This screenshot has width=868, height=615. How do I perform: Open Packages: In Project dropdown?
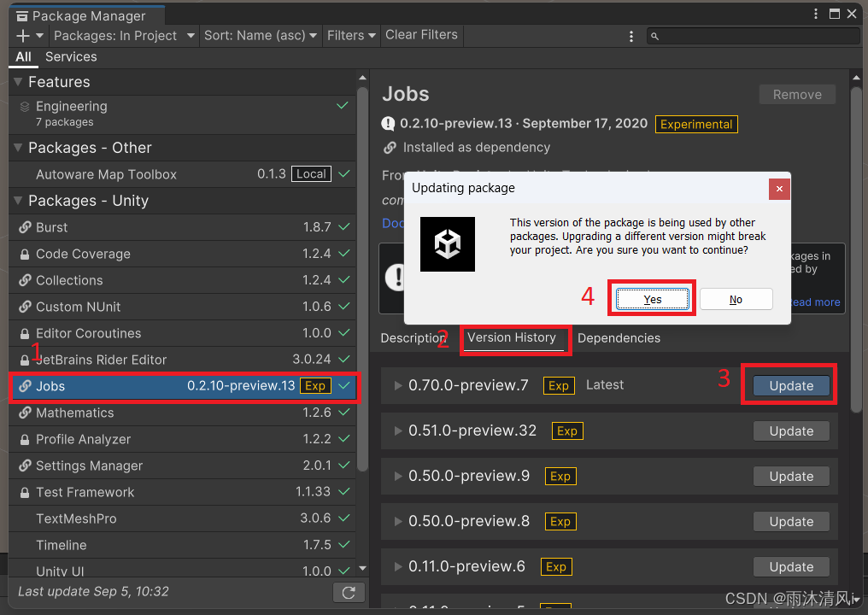coord(124,35)
